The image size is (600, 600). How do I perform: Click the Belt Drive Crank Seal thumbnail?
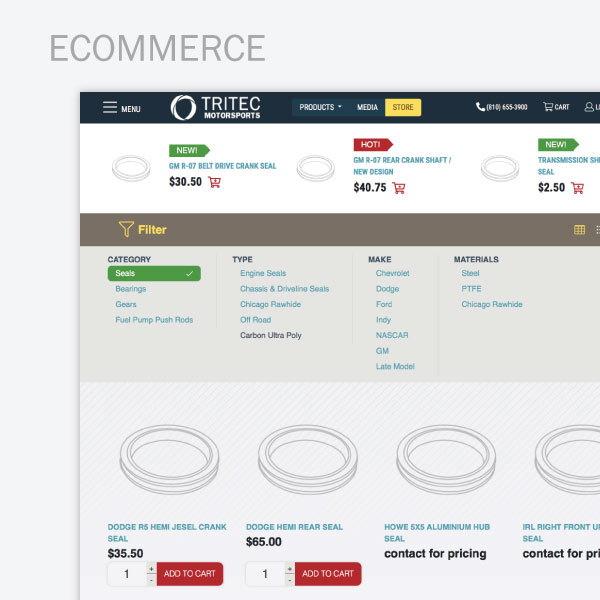tap(131, 168)
